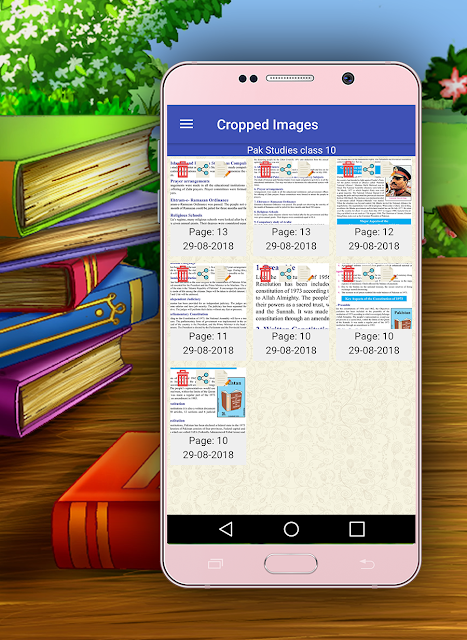Open the Page 10 large 'Resolution' text thumbnail

(x=291, y=296)
